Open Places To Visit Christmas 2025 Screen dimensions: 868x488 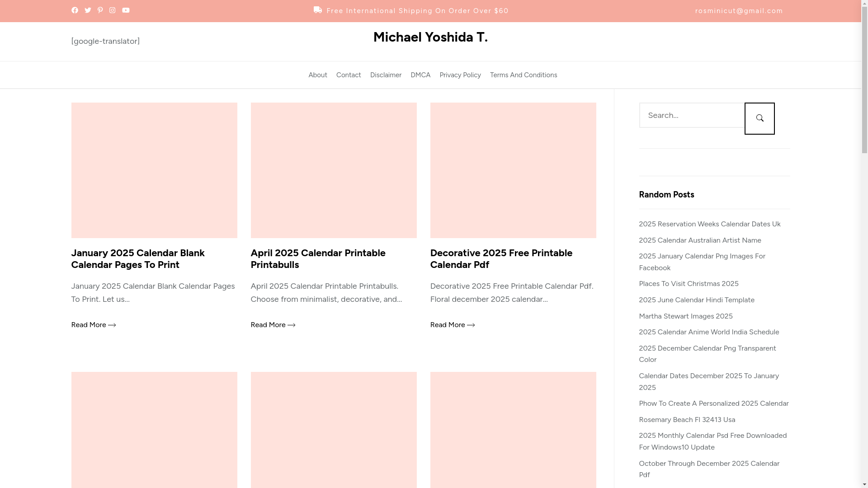(x=689, y=284)
